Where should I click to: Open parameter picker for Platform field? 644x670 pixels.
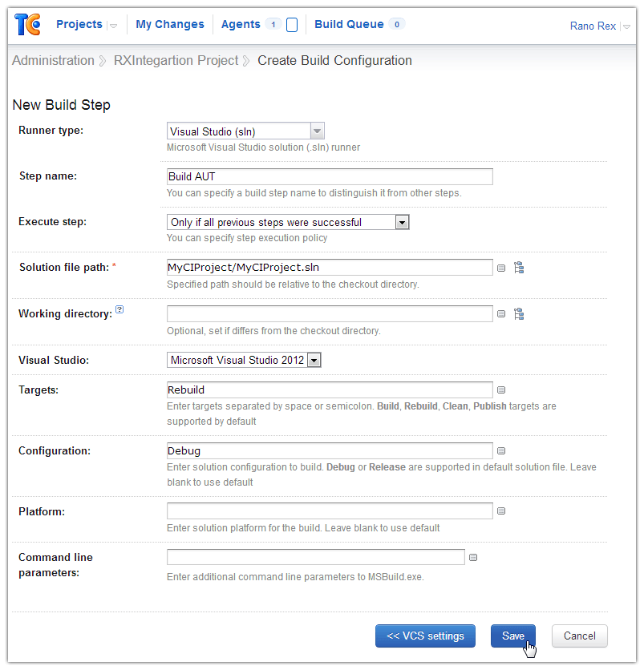501,511
